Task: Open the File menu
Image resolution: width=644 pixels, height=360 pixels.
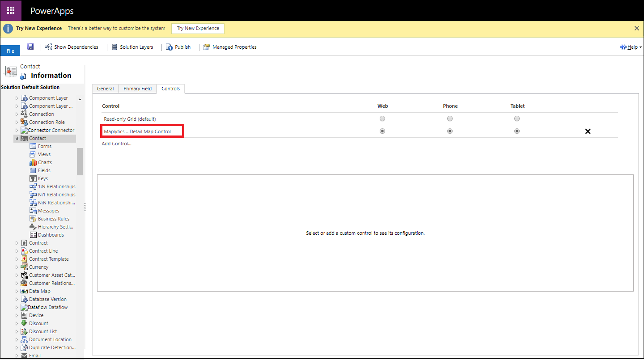Action: point(10,51)
